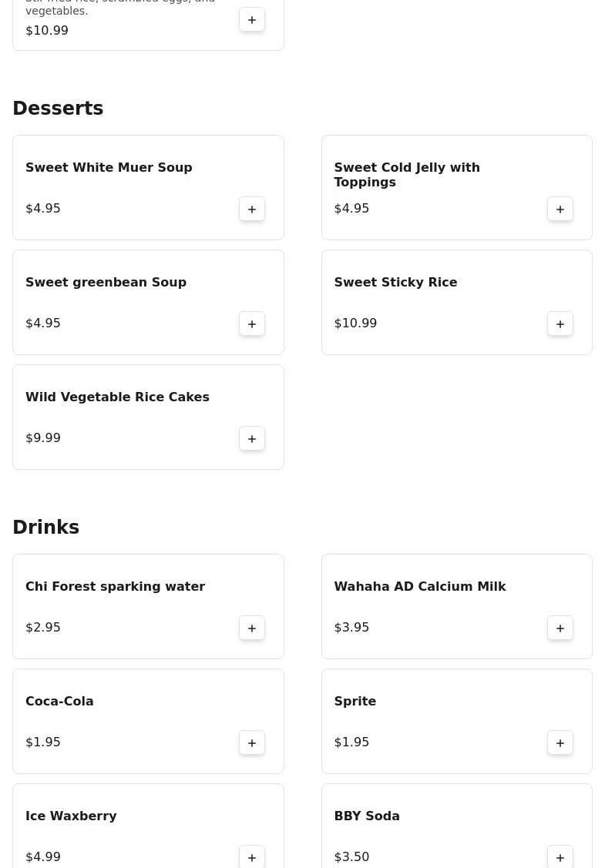Click the Sweet greenbean Soup $4.95 price
Screen dimensions: 605x868
coord(43,323)
